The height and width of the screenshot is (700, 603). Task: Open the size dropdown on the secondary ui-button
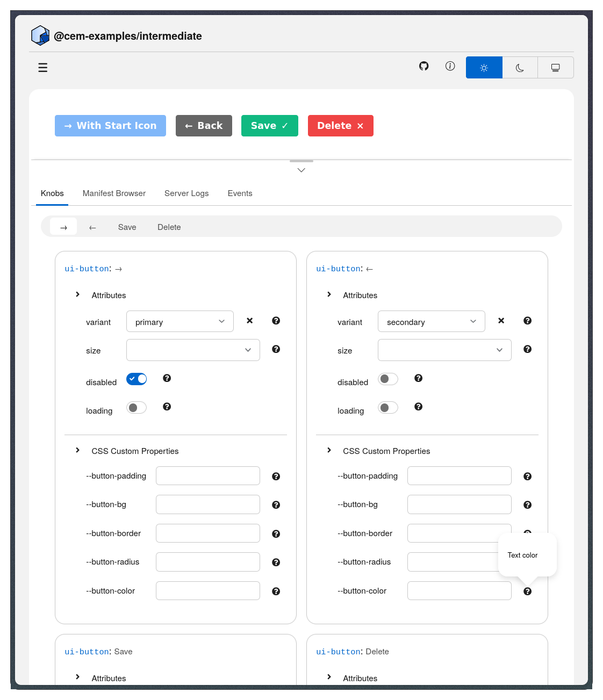444,350
